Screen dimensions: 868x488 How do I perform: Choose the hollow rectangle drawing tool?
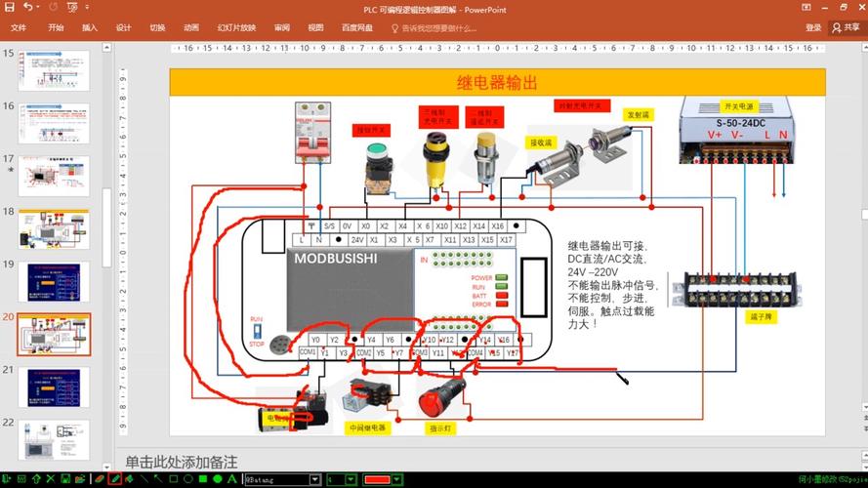point(173,479)
